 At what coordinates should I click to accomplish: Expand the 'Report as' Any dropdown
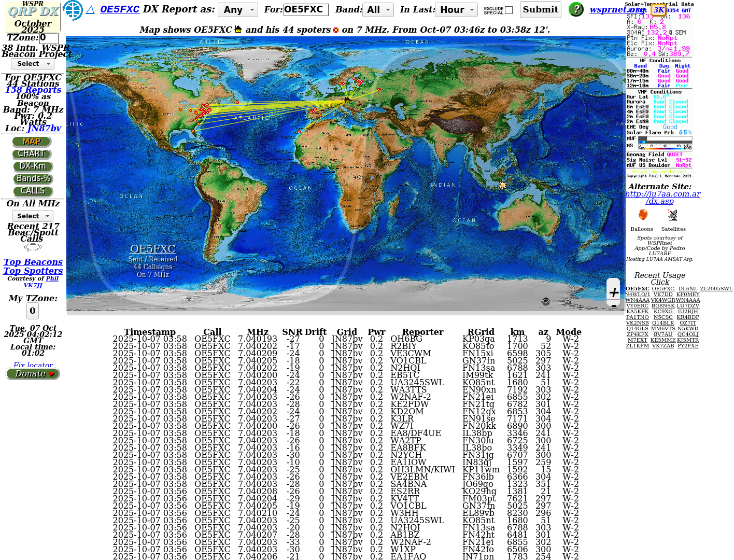(x=238, y=10)
